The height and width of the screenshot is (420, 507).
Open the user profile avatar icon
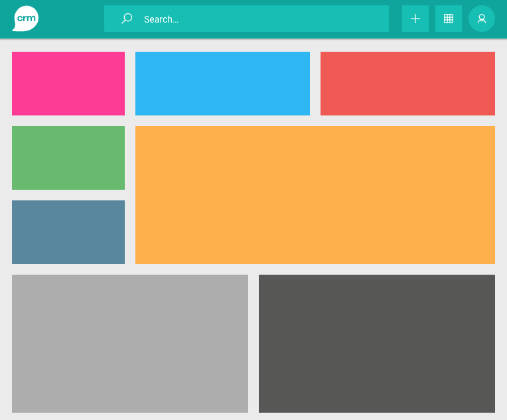[482, 19]
